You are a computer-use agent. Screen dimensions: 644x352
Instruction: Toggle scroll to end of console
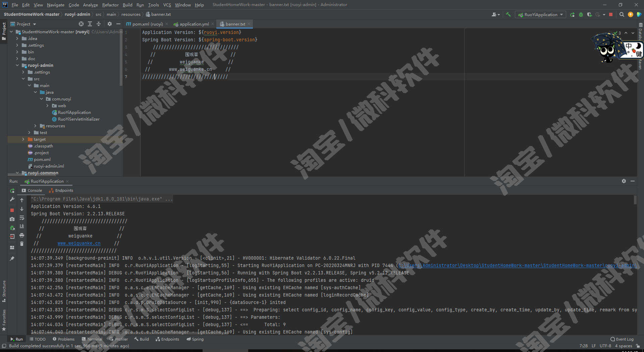coord(22,226)
